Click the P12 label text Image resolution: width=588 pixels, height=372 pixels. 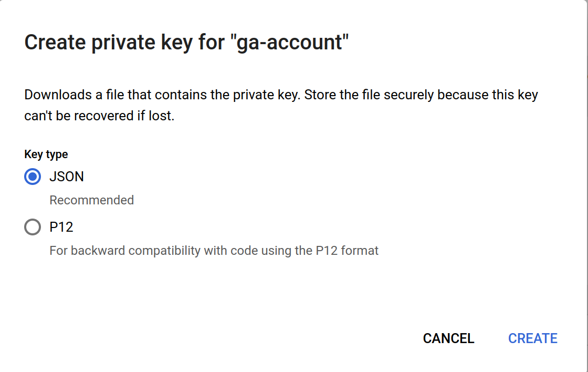(x=62, y=227)
